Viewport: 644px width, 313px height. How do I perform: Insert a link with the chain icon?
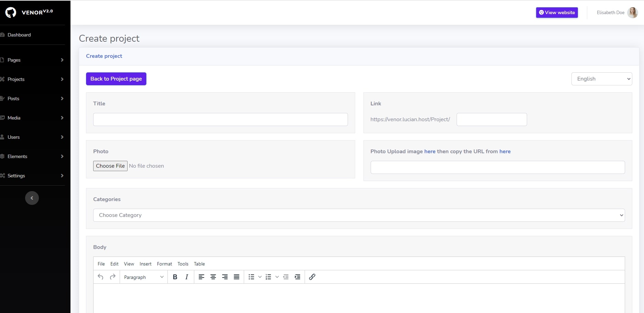click(x=312, y=277)
